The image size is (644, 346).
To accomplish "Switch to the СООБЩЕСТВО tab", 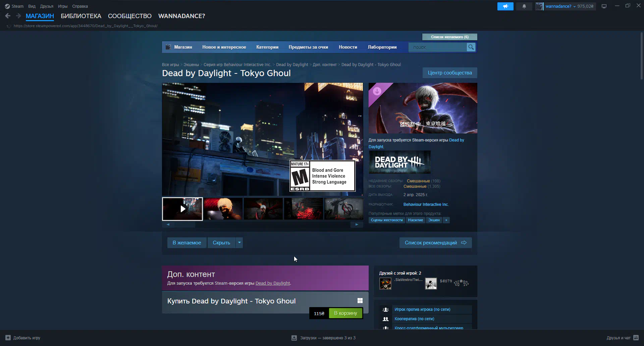I will coord(130,16).
